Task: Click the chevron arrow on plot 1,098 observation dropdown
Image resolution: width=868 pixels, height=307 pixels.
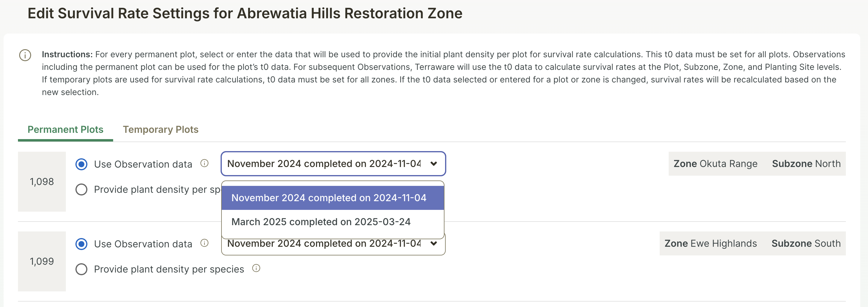Action: pos(434,164)
